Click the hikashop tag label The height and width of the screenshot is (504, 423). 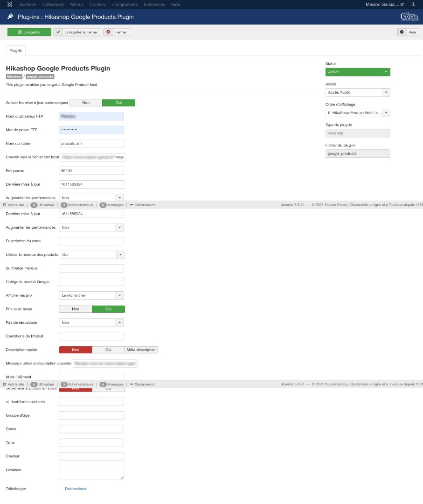(14, 77)
